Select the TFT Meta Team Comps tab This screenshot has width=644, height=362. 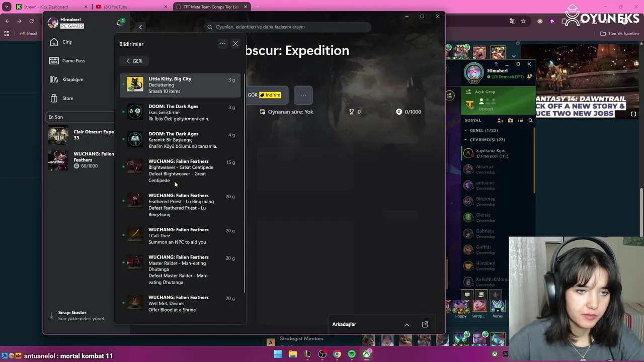[x=211, y=7]
